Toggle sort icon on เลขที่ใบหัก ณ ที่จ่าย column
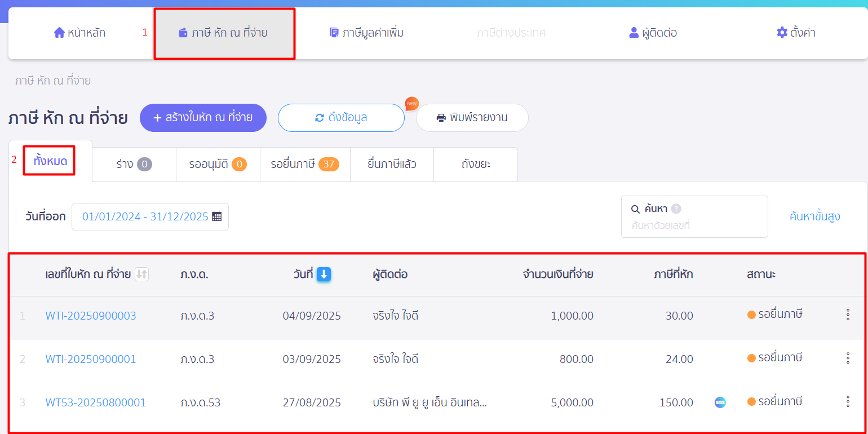Viewport: 868px width, 434px height. 141,274
